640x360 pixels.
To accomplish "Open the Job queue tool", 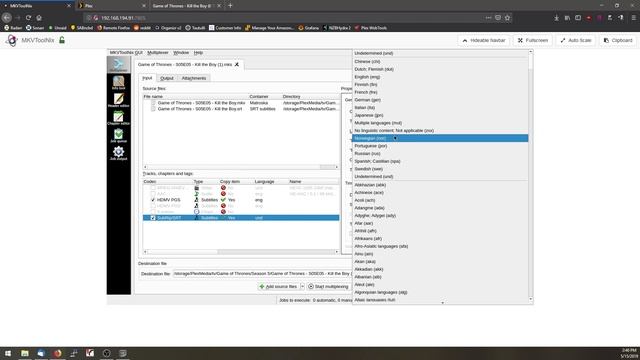I will pos(118,136).
